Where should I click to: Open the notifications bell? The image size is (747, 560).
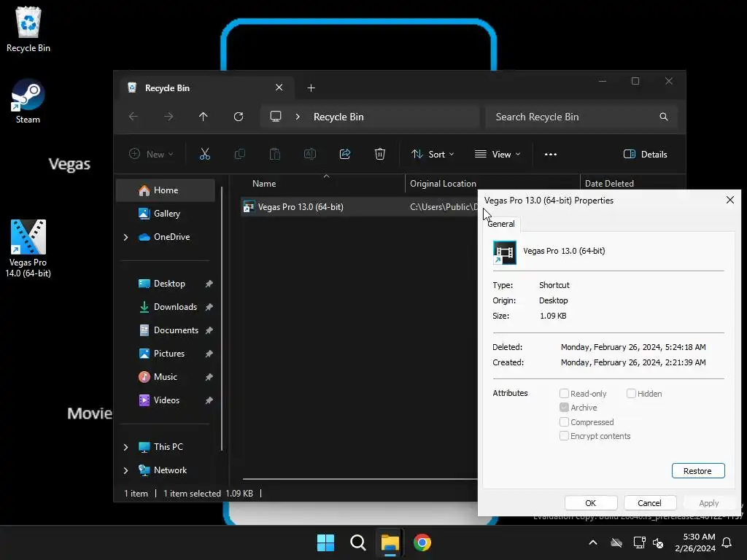click(727, 542)
